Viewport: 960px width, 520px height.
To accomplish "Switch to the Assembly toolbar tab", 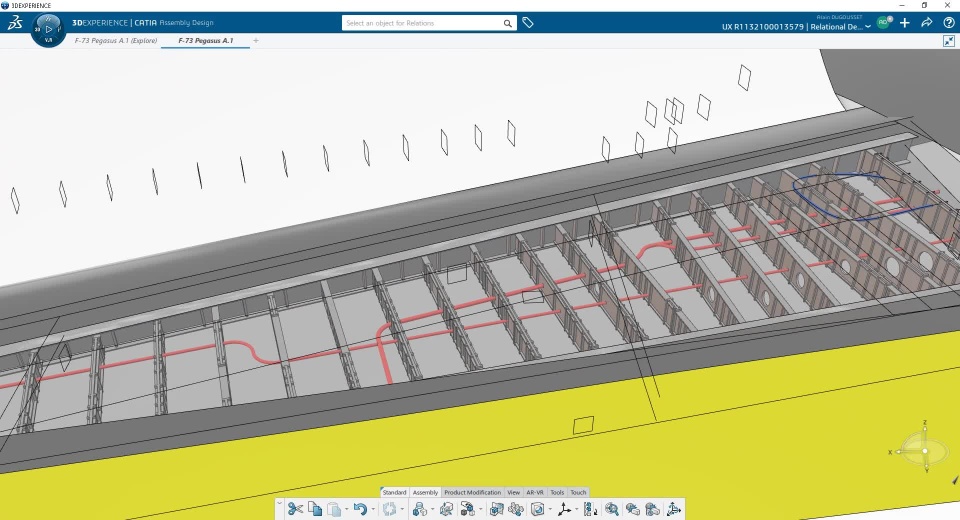I will 426,492.
